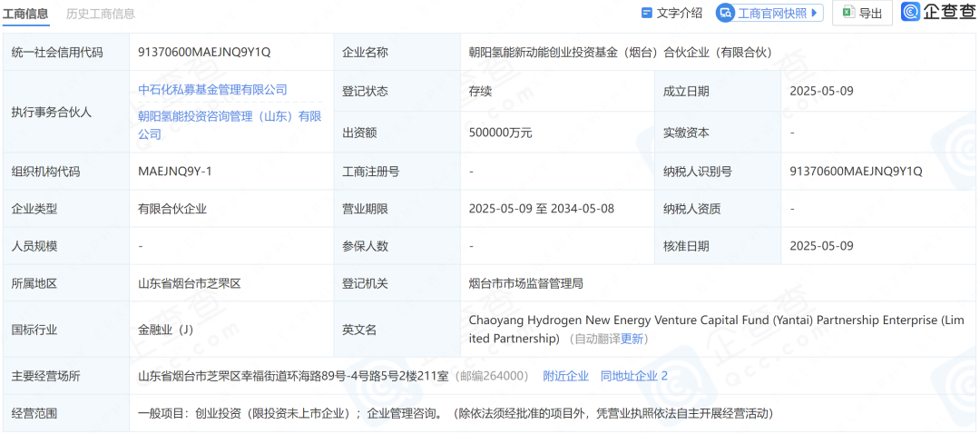Click the industry value 金融业（J）
980x434 pixels.
click(x=166, y=330)
